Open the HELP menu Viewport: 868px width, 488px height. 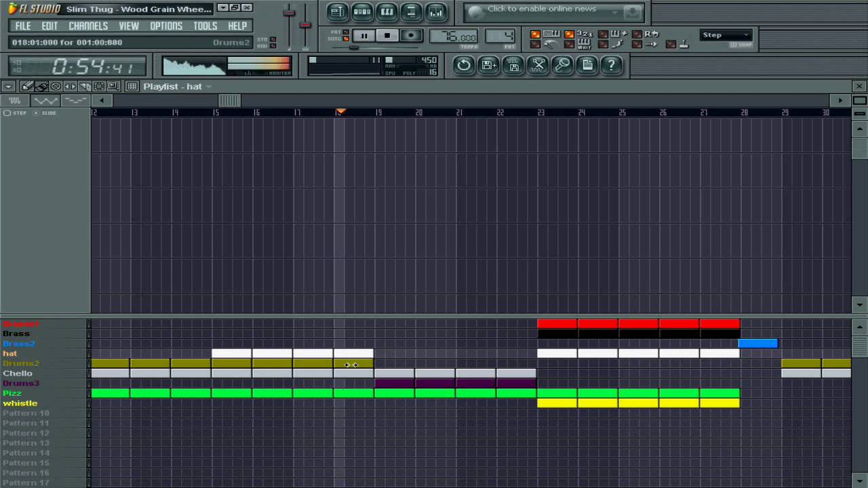click(237, 26)
